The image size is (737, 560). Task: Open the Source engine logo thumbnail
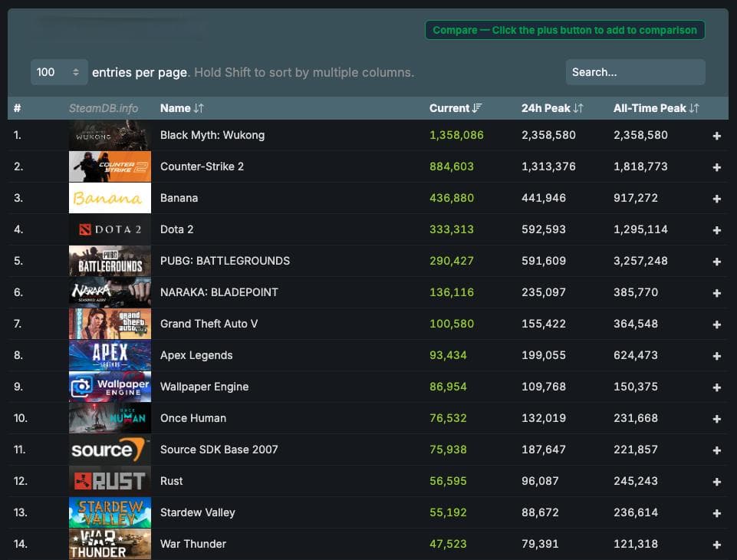tap(110, 450)
